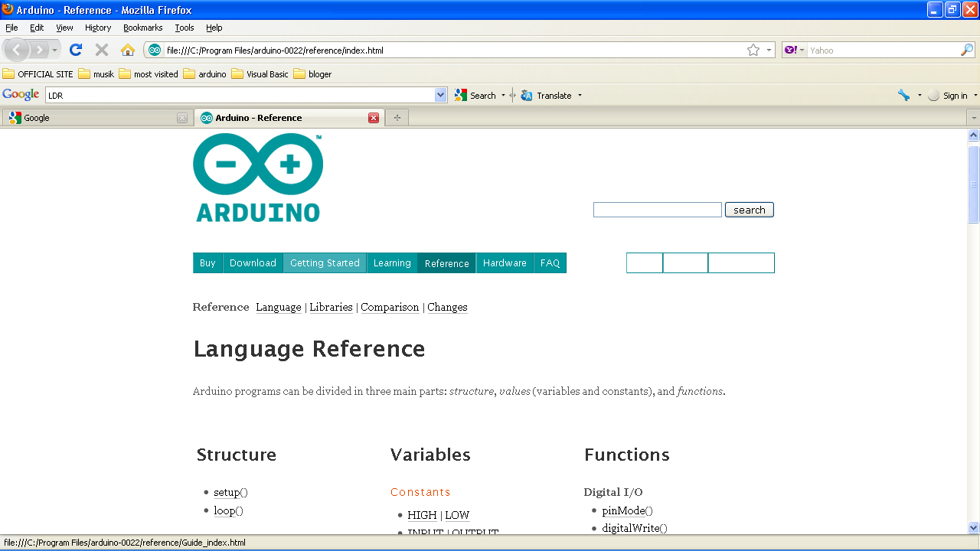Open the setup() structure link
The height and width of the screenshot is (551, 980).
(230, 492)
